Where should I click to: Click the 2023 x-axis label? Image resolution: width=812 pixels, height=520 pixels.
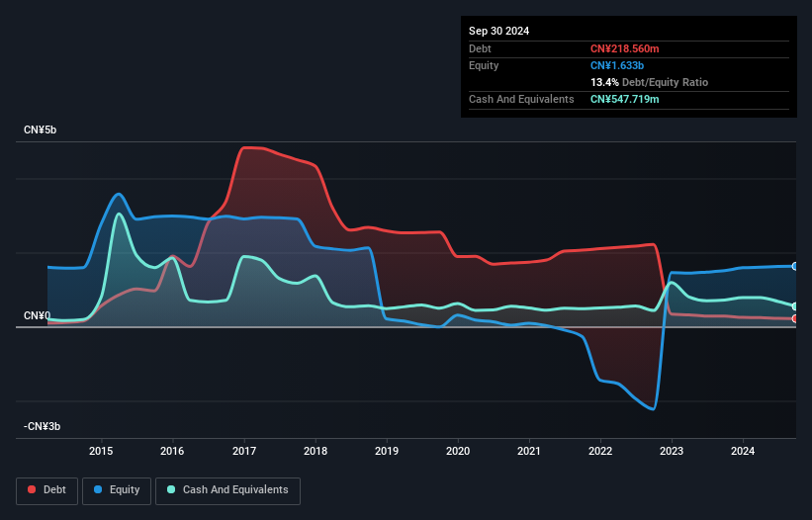click(x=672, y=451)
